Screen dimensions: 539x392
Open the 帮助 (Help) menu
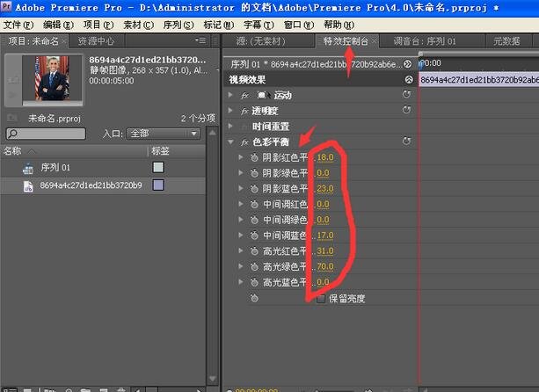[339, 25]
